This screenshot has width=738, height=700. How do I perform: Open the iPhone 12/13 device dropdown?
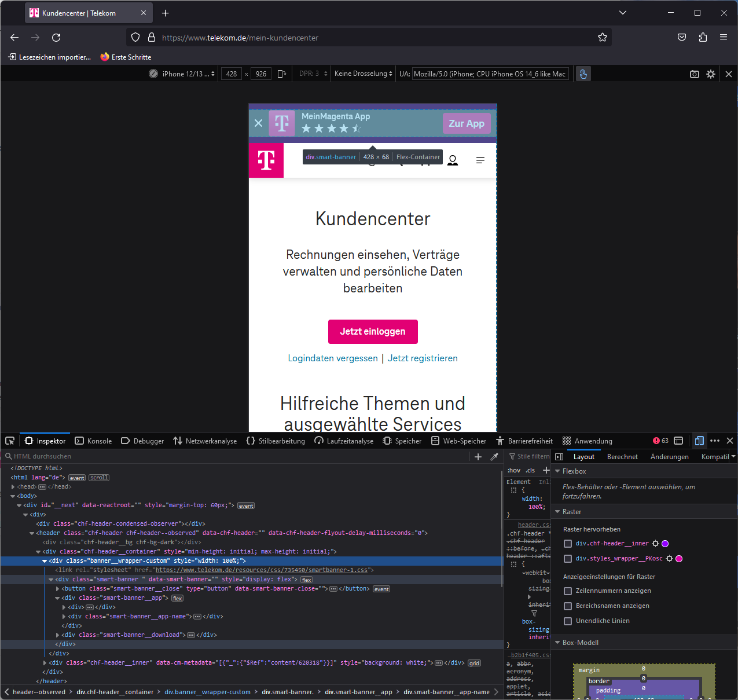click(181, 74)
